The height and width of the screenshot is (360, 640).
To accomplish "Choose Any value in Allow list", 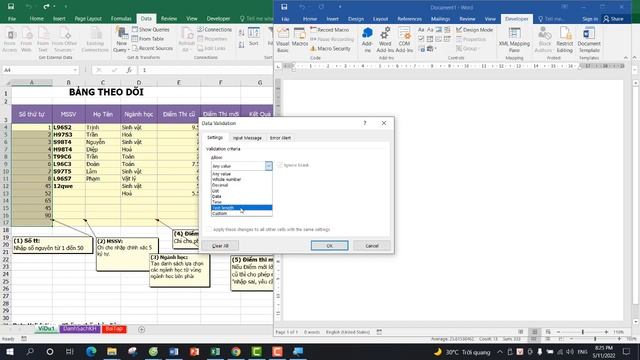I will (x=241, y=174).
